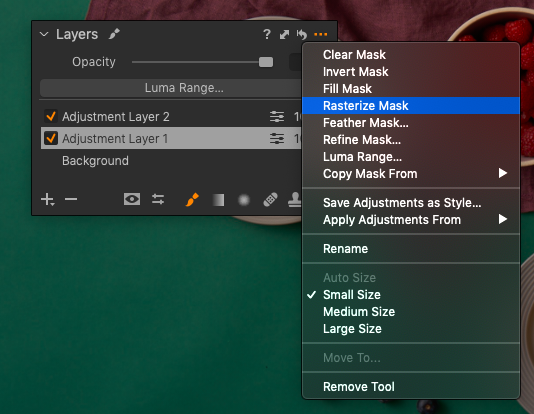The width and height of the screenshot is (534, 414).
Task: Select the Adjustment Layer 2 row
Action: point(171,116)
